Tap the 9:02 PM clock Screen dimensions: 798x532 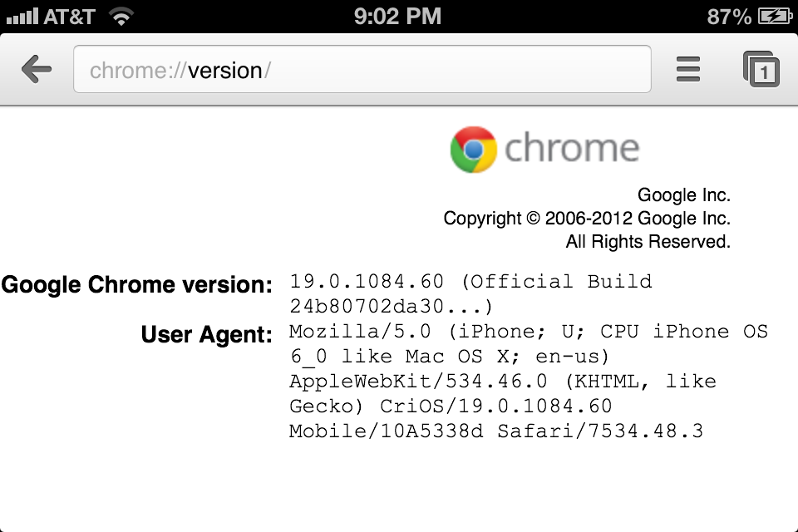[x=397, y=16]
